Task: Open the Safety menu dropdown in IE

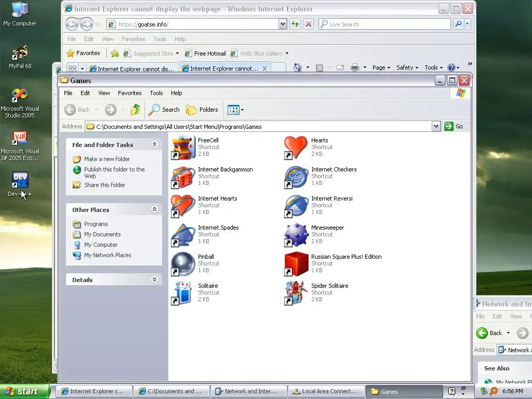Action: click(x=407, y=68)
